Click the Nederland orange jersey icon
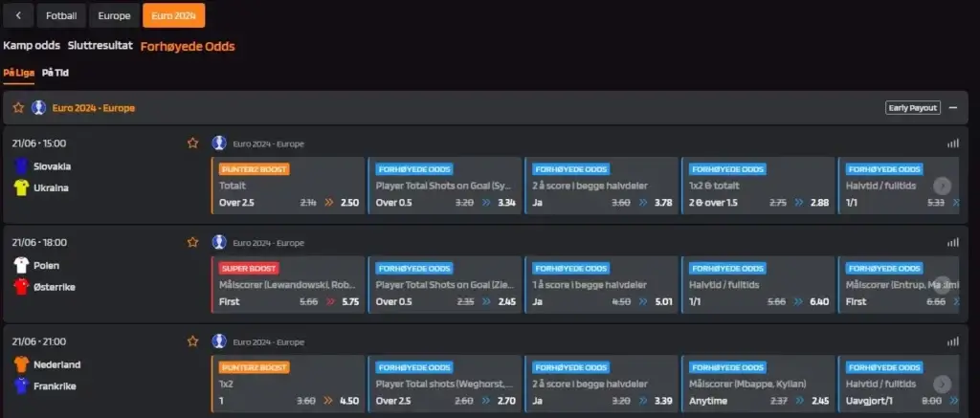The image size is (980, 418). pyautogui.click(x=21, y=364)
